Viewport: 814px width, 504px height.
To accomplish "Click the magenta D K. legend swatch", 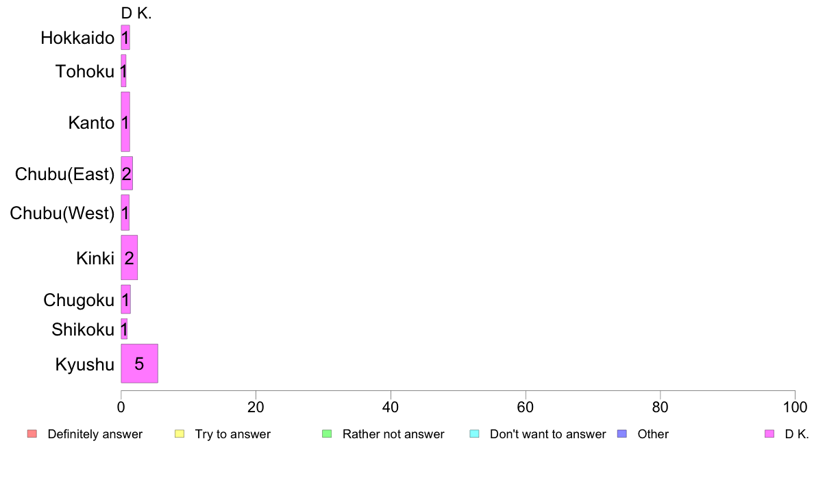I will pos(769,434).
